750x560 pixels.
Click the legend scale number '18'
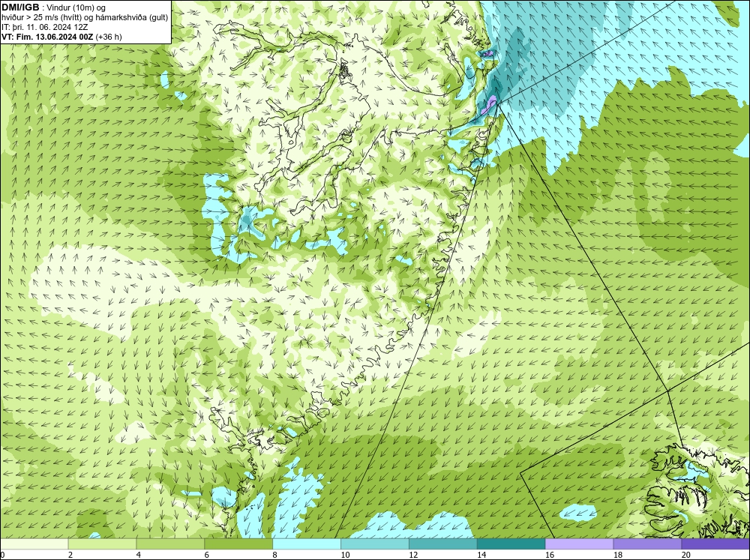click(x=618, y=555)
